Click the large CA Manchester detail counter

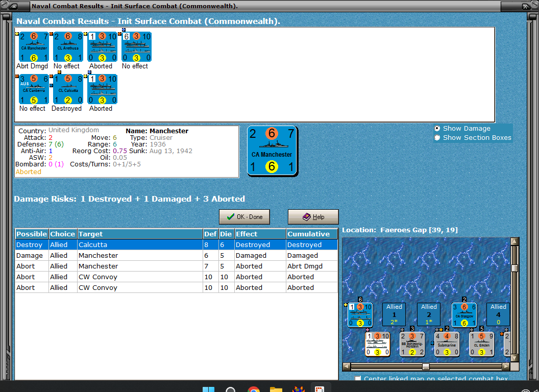click(x=272, y=151)
